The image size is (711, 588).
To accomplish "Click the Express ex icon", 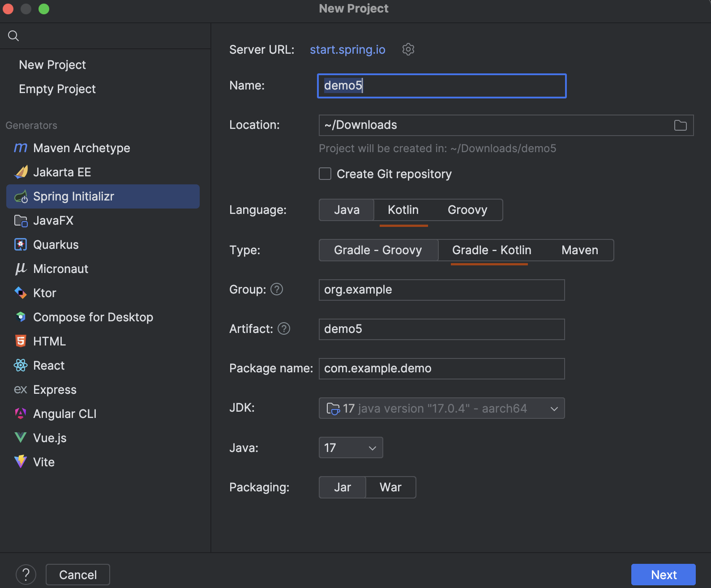I will 21,389.
